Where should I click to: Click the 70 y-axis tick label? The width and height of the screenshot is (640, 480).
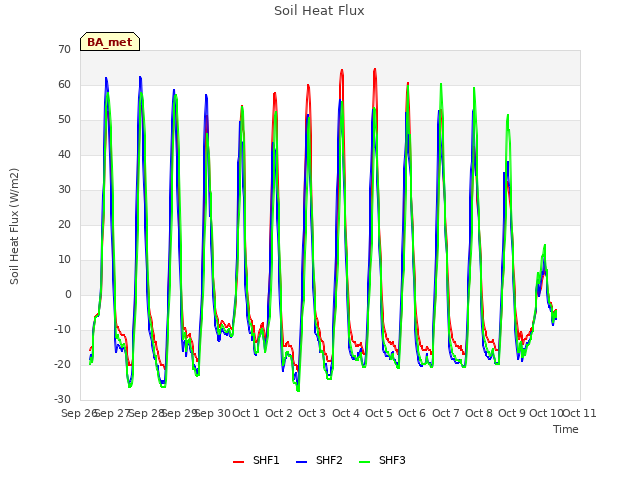[x=64, y=49]
